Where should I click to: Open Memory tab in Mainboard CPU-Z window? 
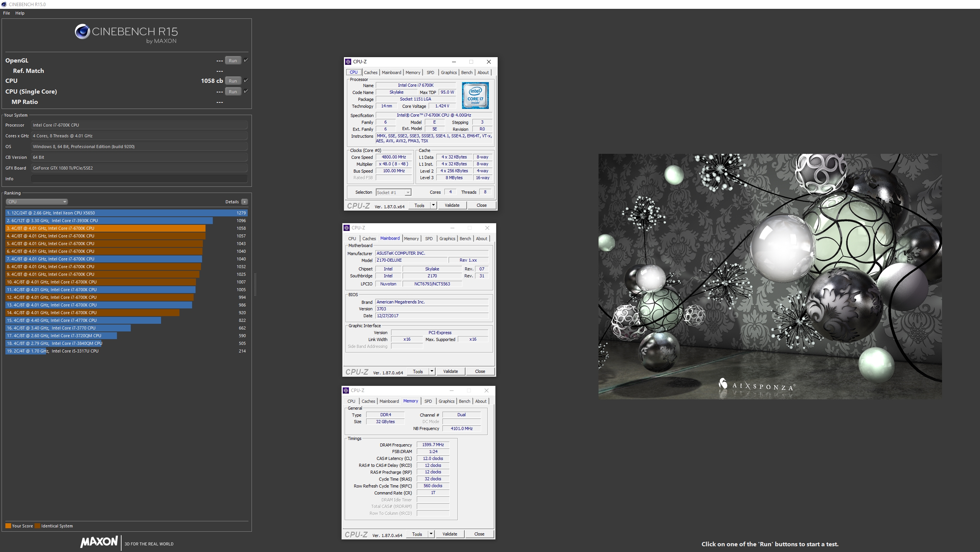point(411,239)
